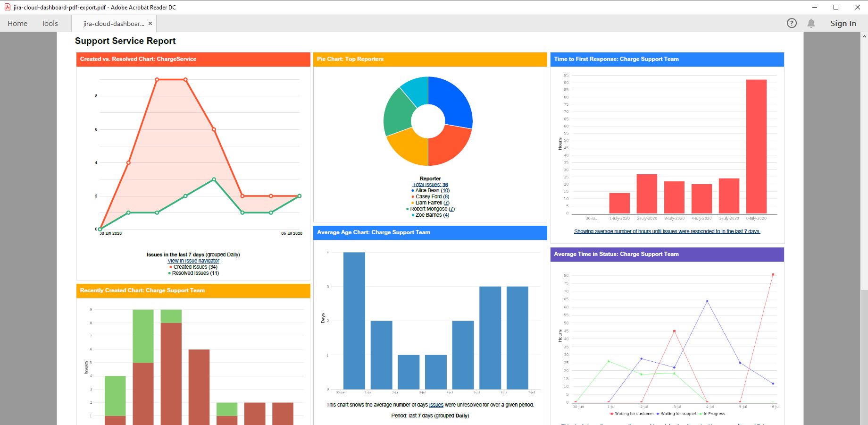Select the jira-cloud-dashboard document tab
The width and height of the screenshot is (868, 425).
tap(113, 24)
